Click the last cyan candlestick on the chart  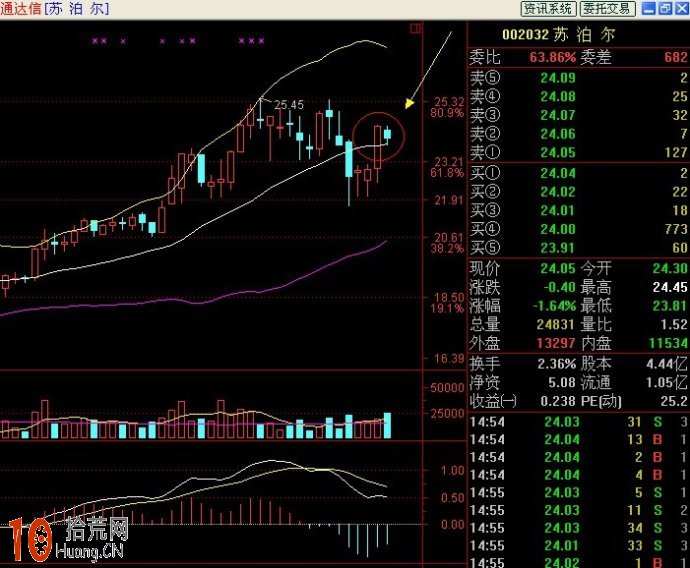(387, 134)
